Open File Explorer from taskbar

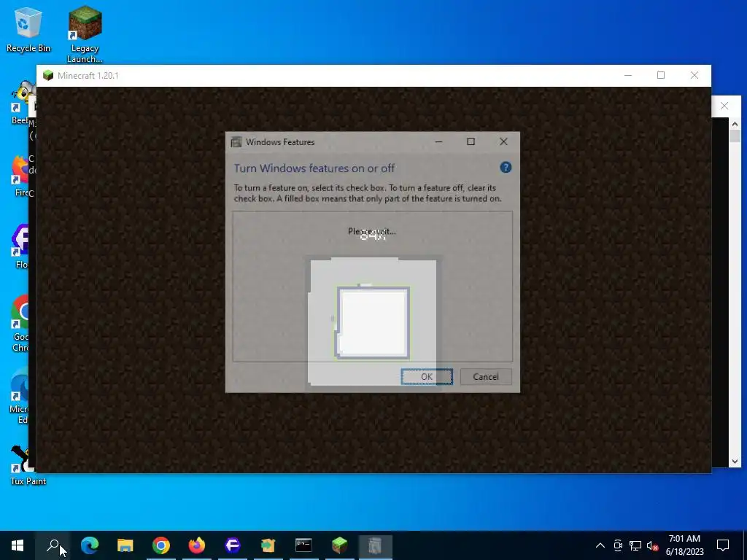(125, 545)
